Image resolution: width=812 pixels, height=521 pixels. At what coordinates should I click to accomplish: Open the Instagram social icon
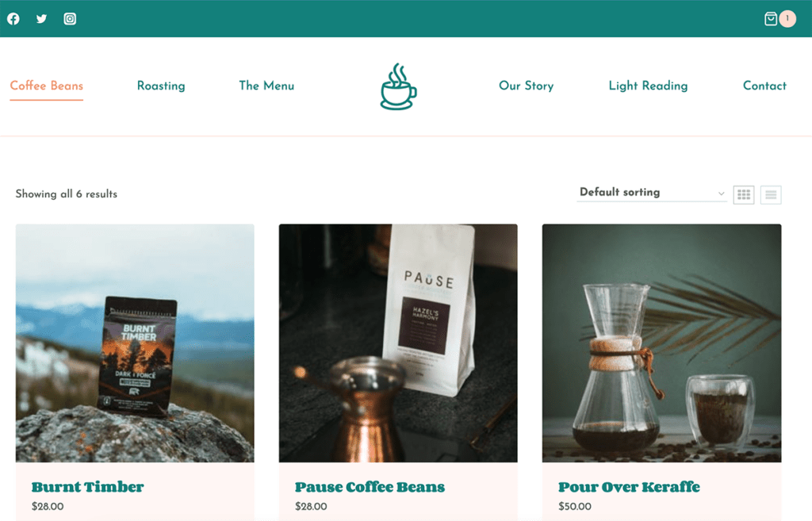click(70, 19)
